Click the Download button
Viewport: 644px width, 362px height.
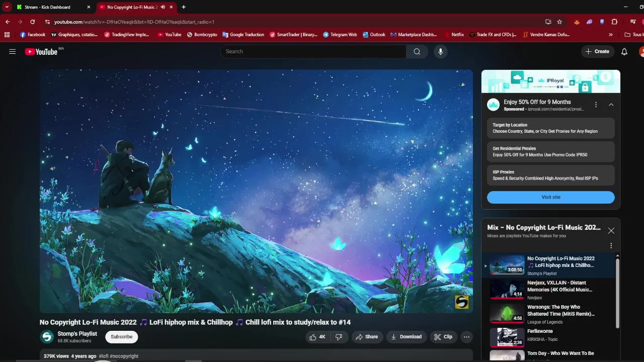[x=407, y=337]
